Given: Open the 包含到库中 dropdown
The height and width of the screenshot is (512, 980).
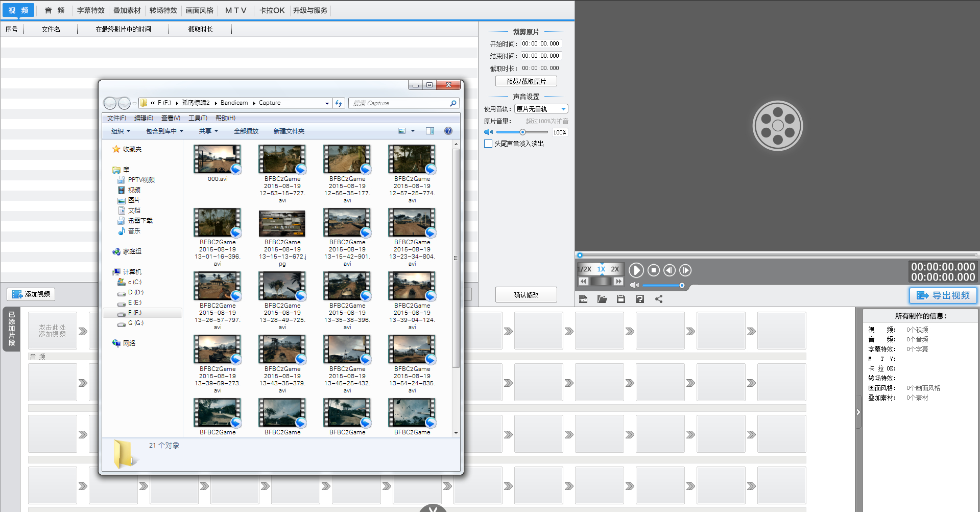Looking at the screenshot, I should pyautogui.click(x=164, y=131).
